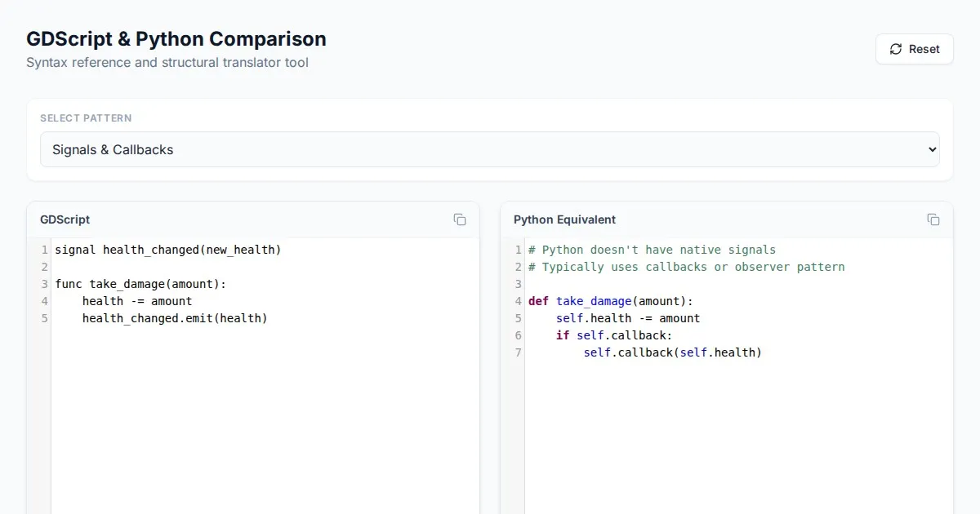980x514 pixels.
Task: Place cursor on signal health_changed line
Action: tap(167, 250)
